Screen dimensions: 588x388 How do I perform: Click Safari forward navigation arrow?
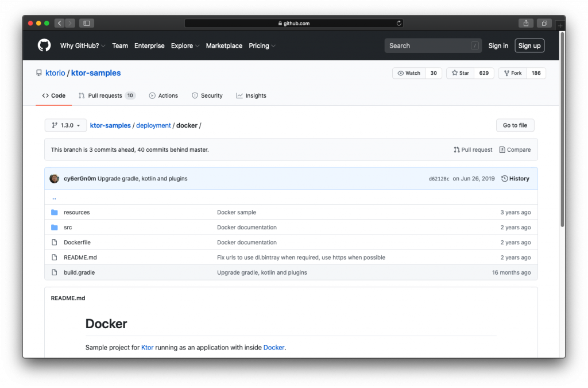click(x=70, y=23)
